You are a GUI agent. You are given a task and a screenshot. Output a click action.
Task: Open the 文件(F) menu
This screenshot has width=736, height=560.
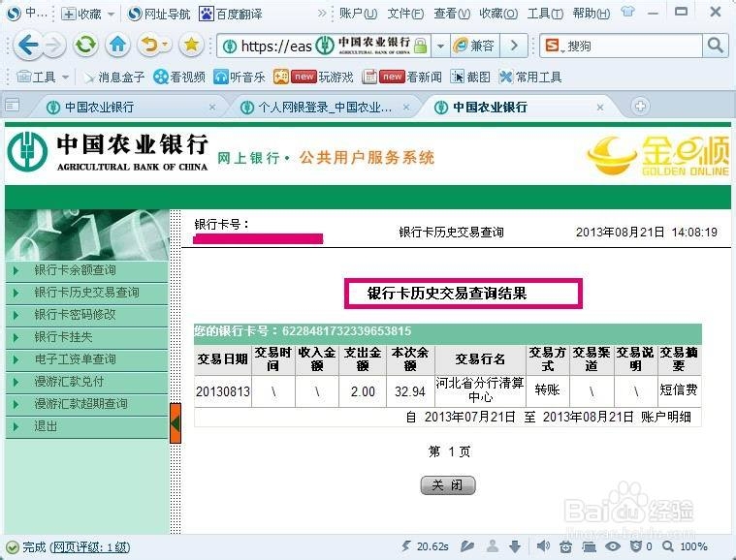405,14
